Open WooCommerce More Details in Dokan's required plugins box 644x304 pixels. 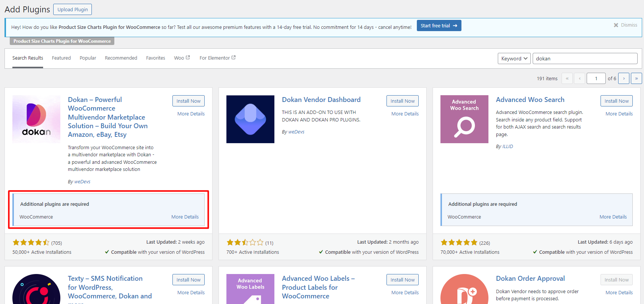(x=185, y=217)
